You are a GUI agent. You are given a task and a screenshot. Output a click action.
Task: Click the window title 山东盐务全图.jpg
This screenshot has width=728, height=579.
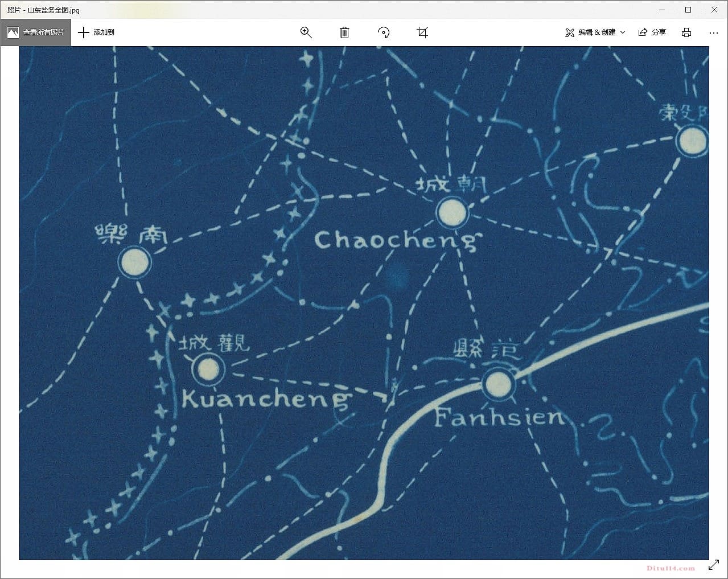pyautogui.click(x=44, y=10)
